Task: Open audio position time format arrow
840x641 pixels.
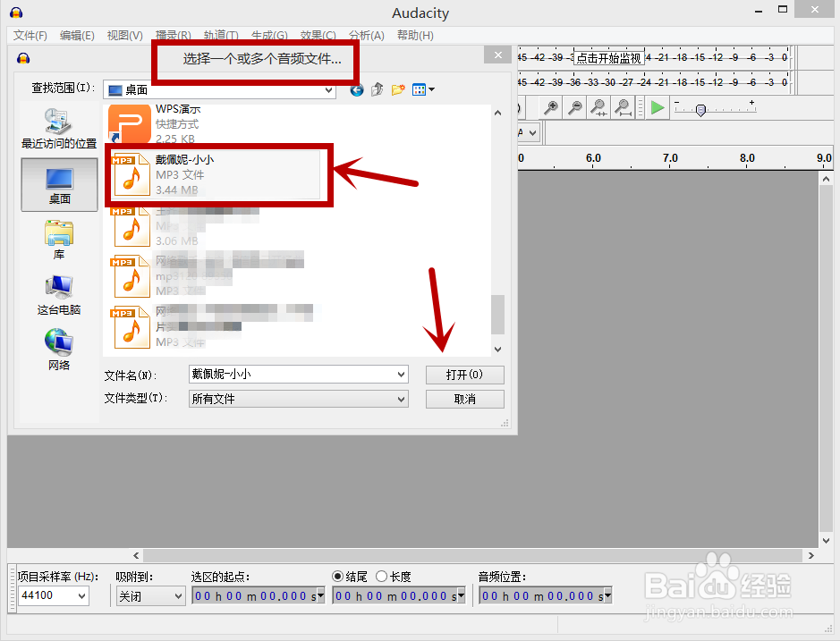Action: click(x=607, y=595)
